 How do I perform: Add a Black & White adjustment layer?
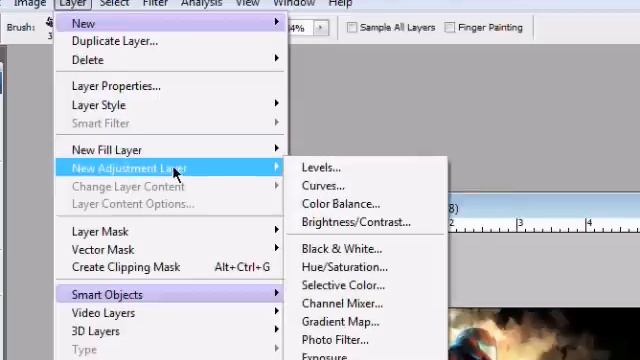[366, 249]
